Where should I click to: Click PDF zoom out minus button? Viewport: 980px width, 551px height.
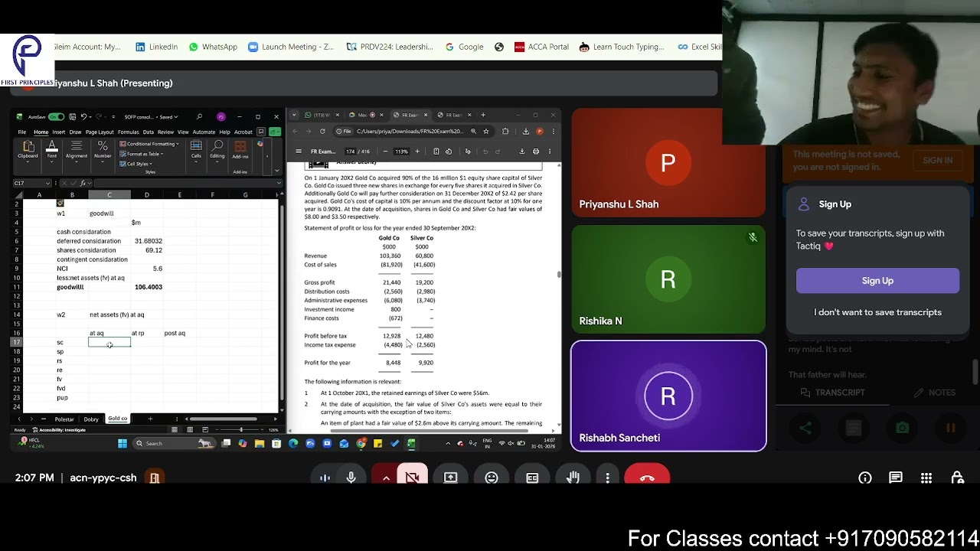tap(384, 152)
